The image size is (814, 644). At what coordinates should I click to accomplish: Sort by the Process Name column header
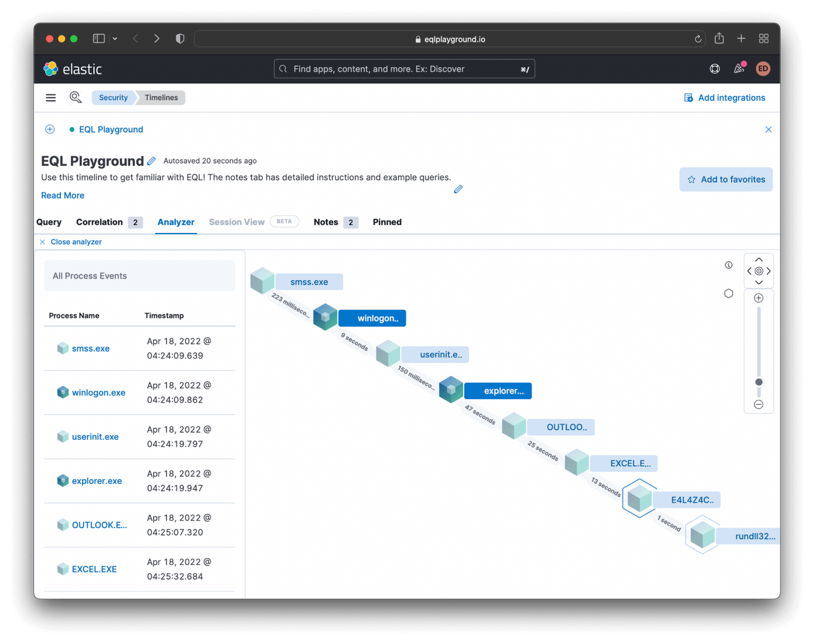tap(74, 315)
